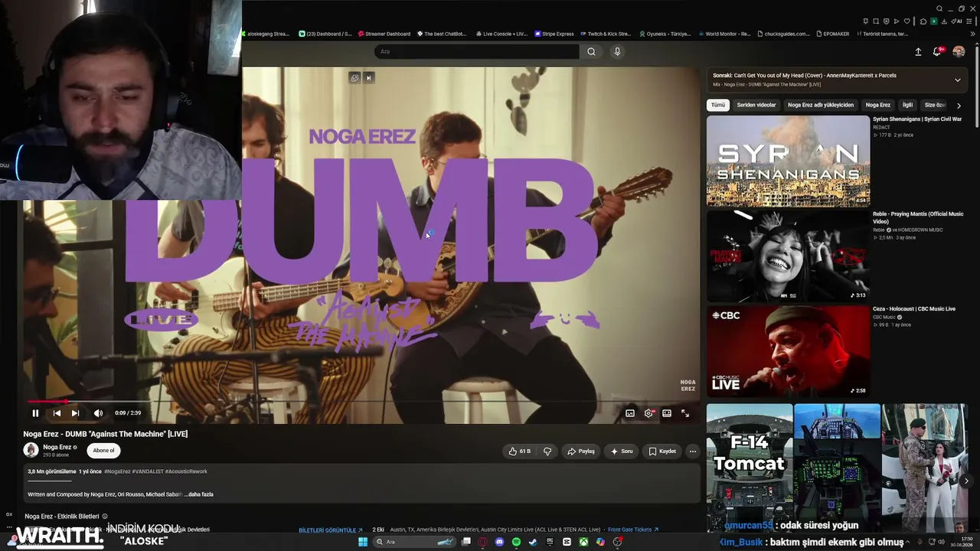The image size is (980, 551).
Task: Submit search with the magnifier button
Action: point(591,51)
